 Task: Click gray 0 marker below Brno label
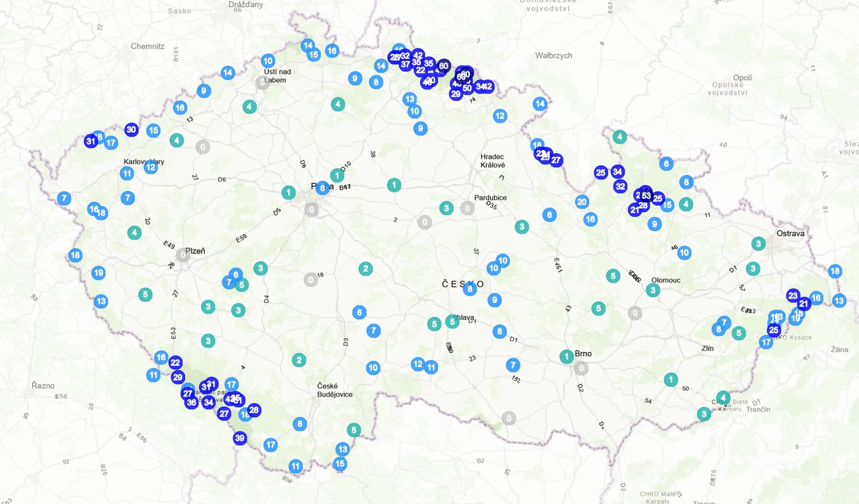click(581, 368)
